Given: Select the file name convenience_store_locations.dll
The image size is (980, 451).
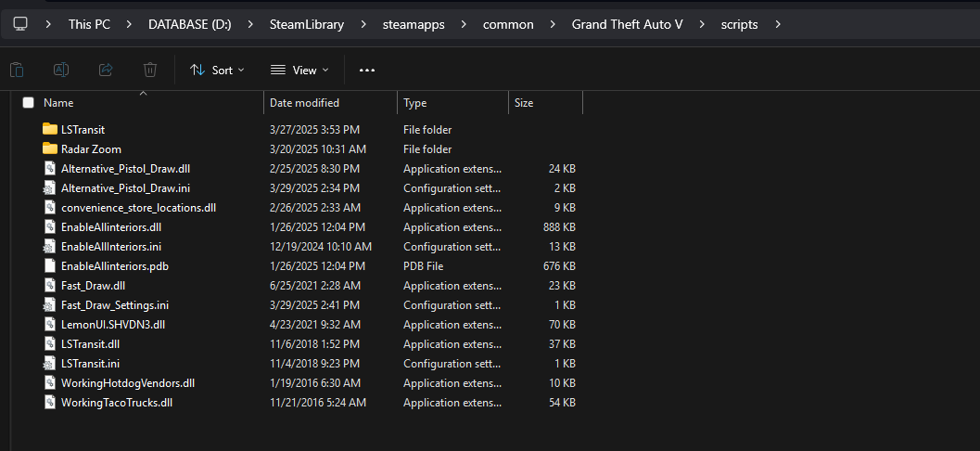Looking at the screenshot, I should point(139,207).
